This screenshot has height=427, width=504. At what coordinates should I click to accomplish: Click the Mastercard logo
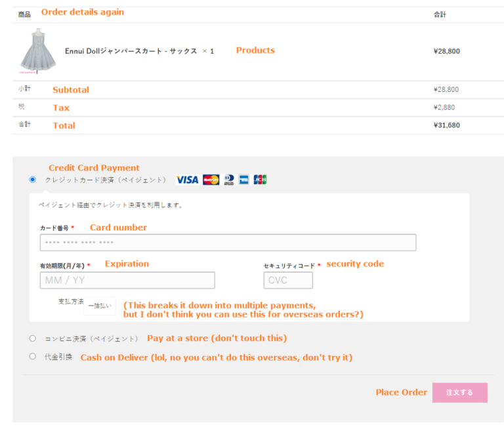pos(211,180)
